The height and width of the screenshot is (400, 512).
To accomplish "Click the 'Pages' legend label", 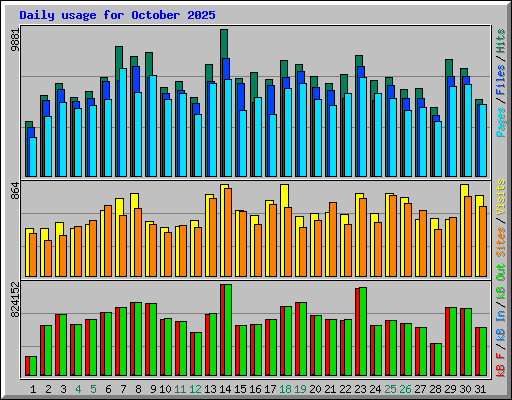I will tap(501, 122).
